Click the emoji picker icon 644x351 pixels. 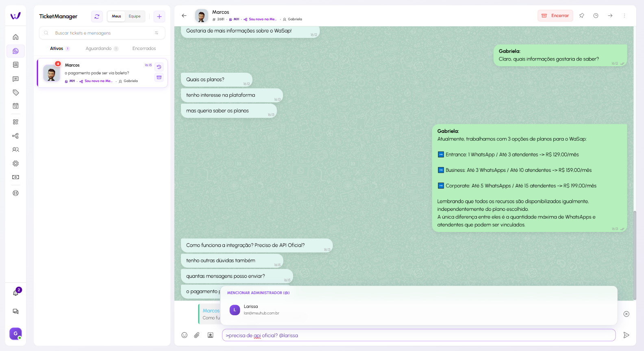point(184,335)
